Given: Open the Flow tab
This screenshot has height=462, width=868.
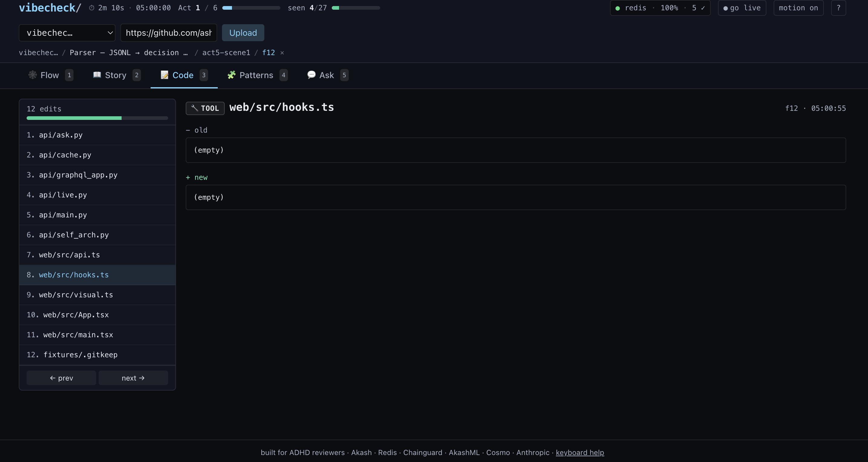Looking at the screenshot, I should point(51,75).
